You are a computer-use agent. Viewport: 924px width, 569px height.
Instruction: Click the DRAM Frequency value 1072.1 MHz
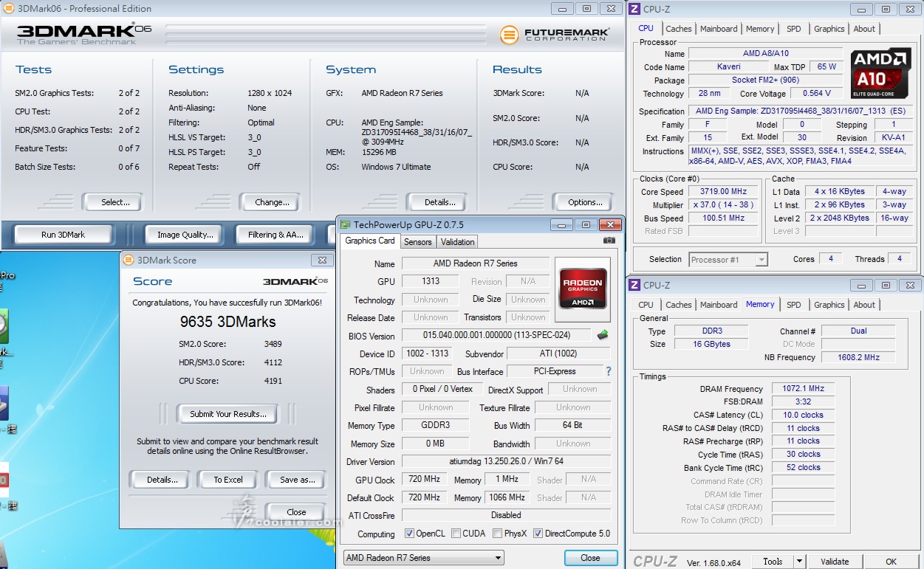tap(803, 389)
